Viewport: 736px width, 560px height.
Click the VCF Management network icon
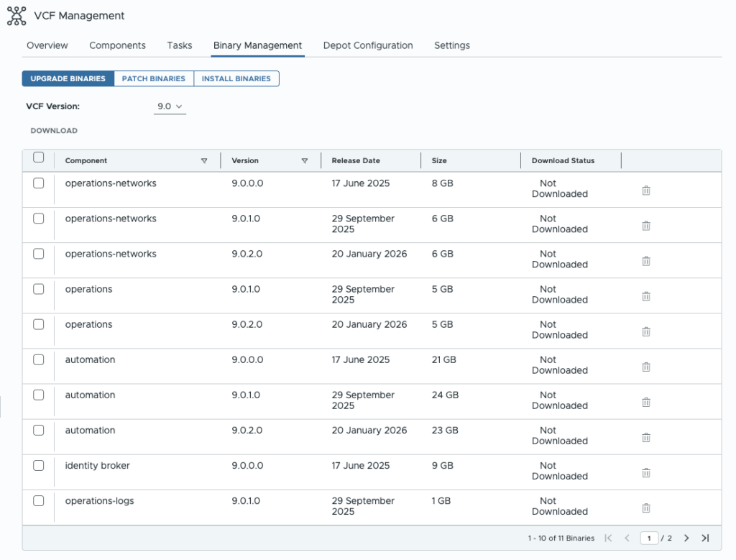point(17,16)
